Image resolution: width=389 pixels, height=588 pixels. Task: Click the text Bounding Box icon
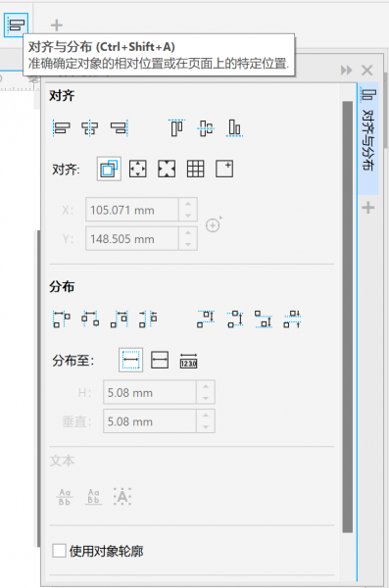tap(122, 497)
